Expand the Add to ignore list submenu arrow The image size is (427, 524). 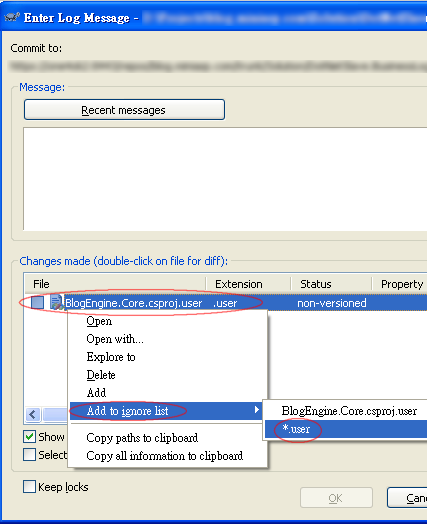coord(257,410)
